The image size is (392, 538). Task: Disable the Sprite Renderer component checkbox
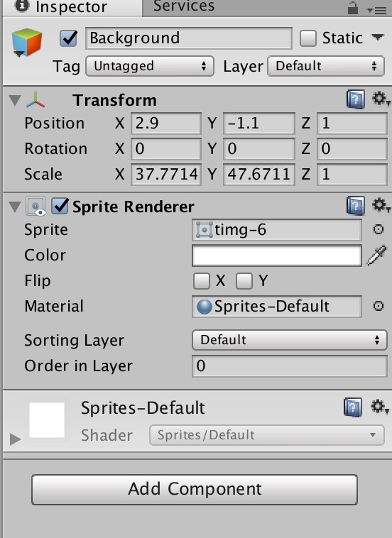pos(60,206)
